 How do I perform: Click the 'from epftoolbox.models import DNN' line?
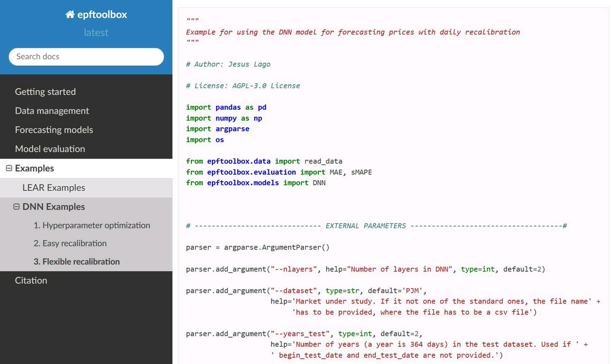coord(256,183)
